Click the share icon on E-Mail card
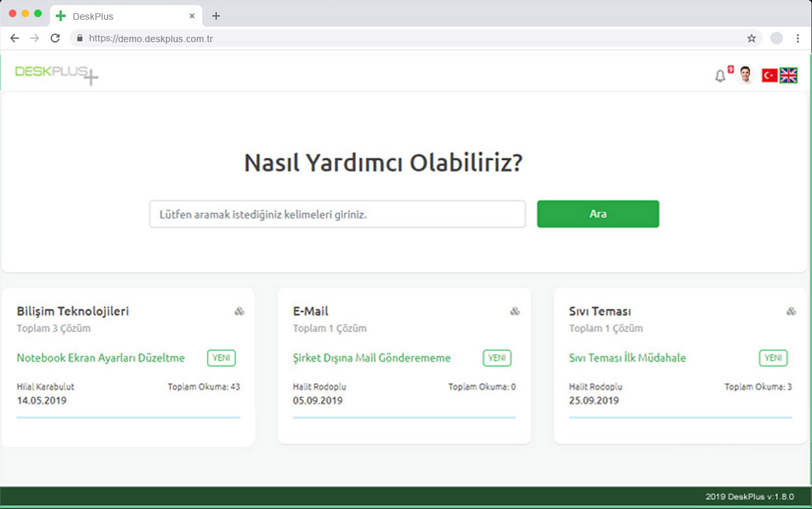This screenshot has height=509, width=812. coord(515,310)
